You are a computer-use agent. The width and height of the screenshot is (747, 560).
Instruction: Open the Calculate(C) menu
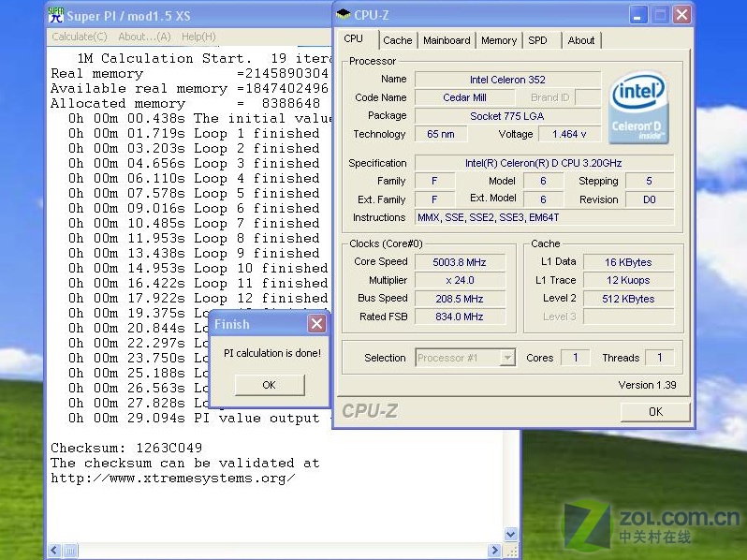click(80, 37)
